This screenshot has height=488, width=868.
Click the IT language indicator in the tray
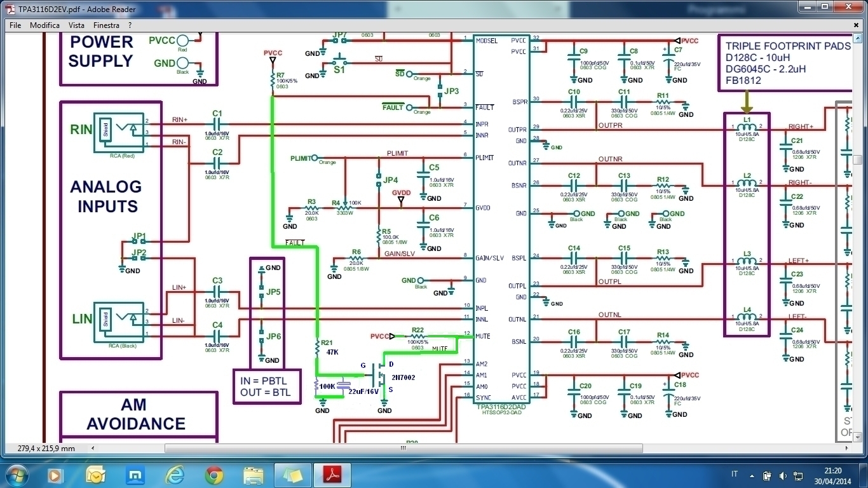click(x=735, y=475)
